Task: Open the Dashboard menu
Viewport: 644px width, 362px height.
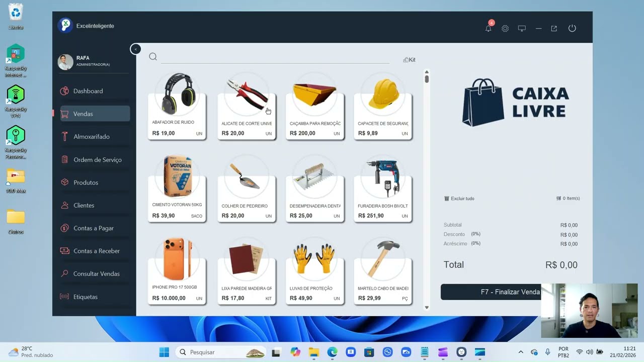Action: pos(94,91)
